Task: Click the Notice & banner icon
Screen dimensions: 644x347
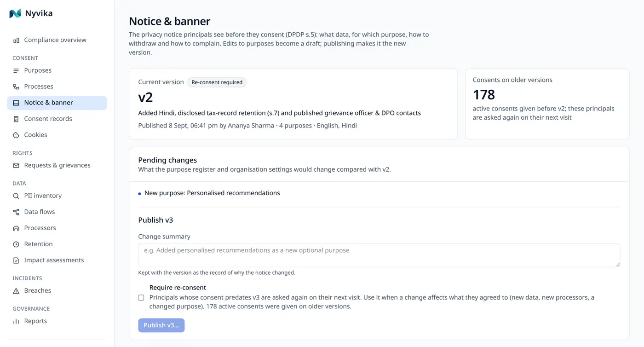Action: tap(16, 103)
